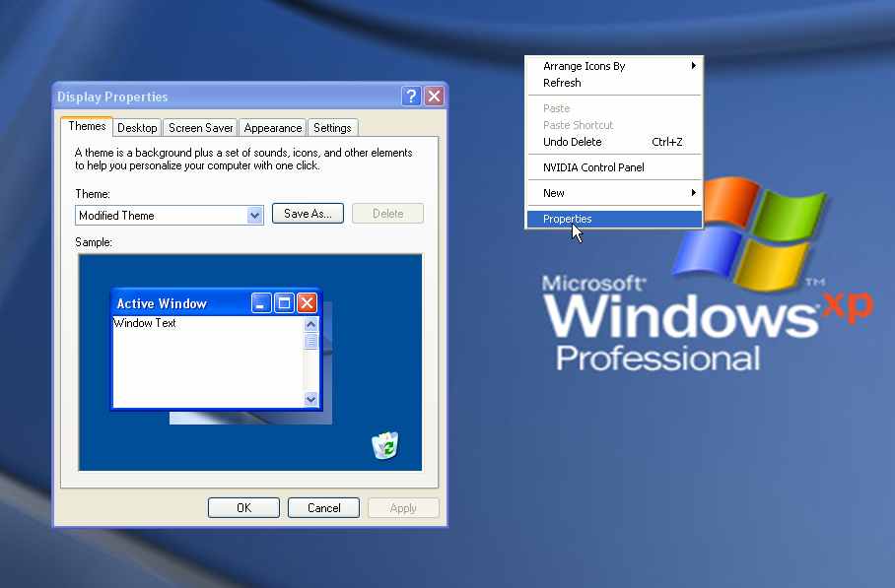Switch to the Desktop tab
Viewport: 895px width, 588px height.
point(137,128)
